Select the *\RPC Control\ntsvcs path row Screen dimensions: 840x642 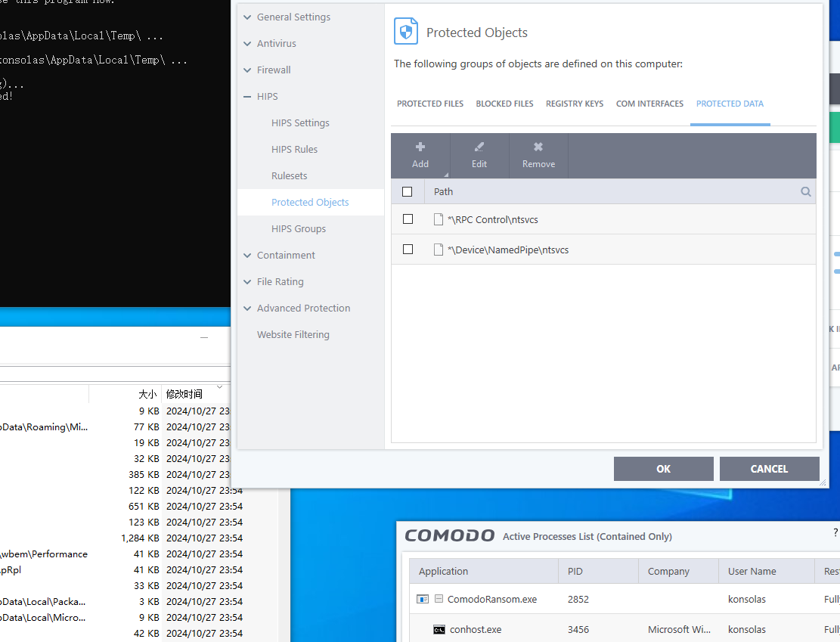pyautogui.click(x=603, y=219)
